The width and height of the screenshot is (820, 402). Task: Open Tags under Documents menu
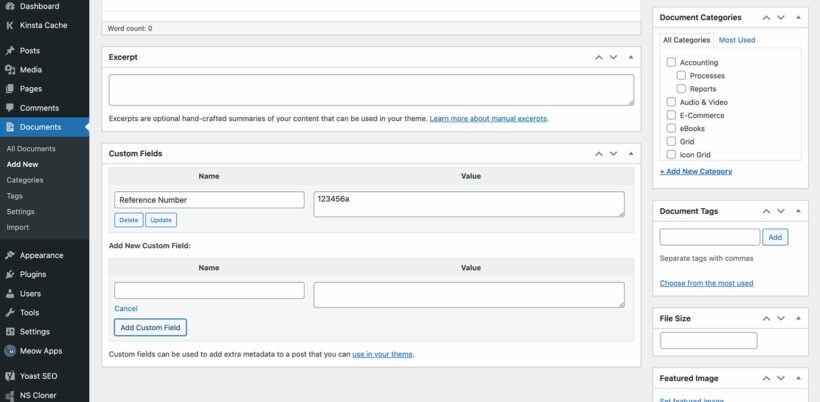click(14, 196)
